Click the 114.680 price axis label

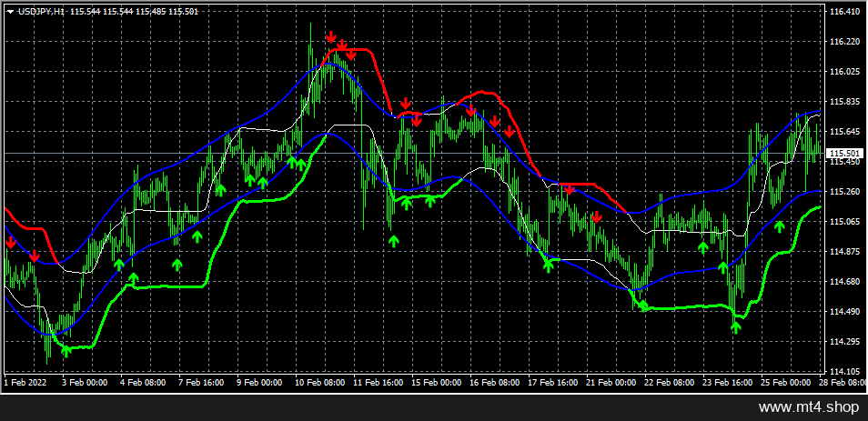click(x=843, y=282)
